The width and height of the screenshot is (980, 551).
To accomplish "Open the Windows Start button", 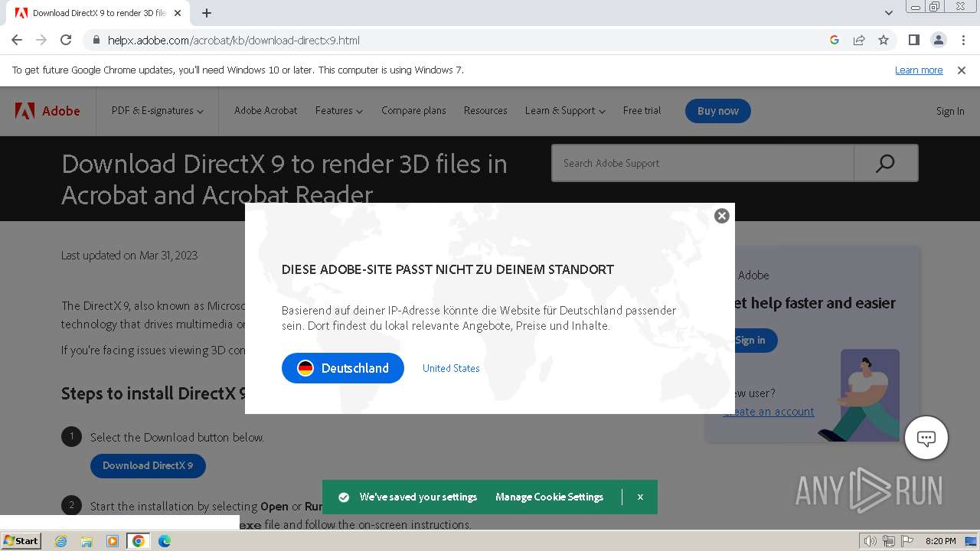I will (x=21, y=540).
